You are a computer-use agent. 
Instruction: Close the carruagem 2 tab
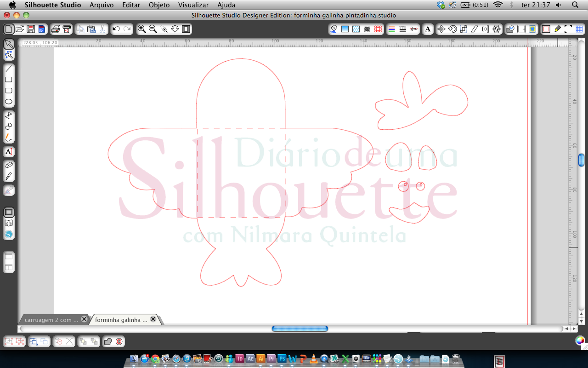tap(84, 319)
